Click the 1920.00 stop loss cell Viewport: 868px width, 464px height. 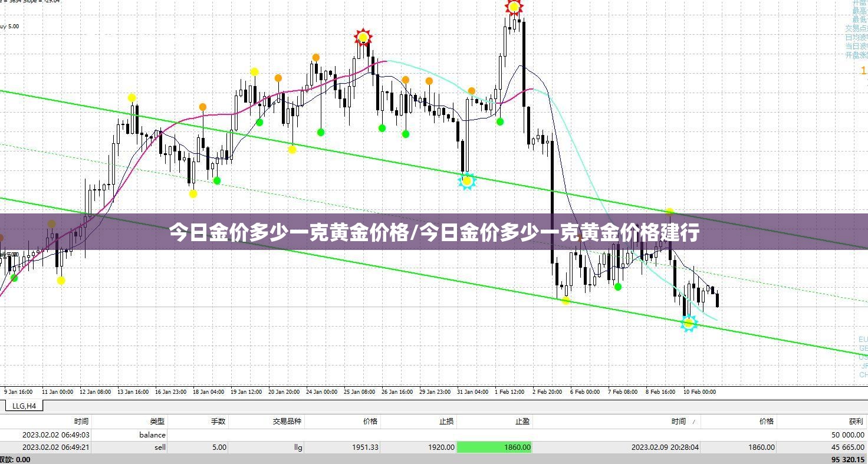pos(441,447)
